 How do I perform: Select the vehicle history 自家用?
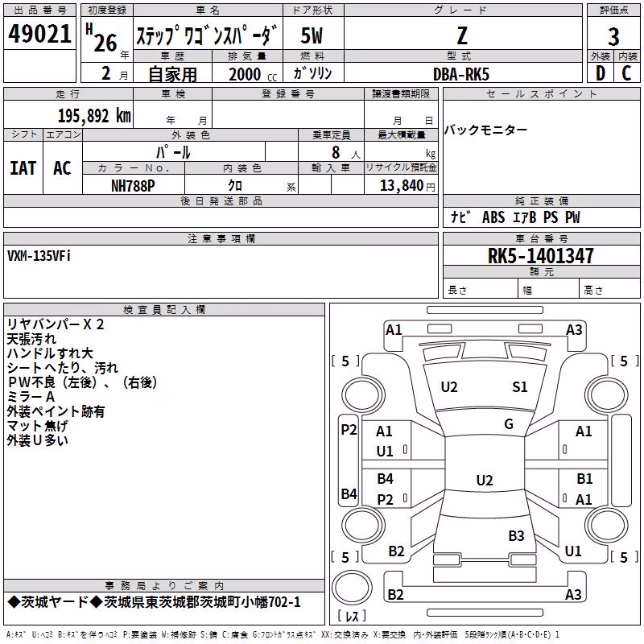(172, 74)
